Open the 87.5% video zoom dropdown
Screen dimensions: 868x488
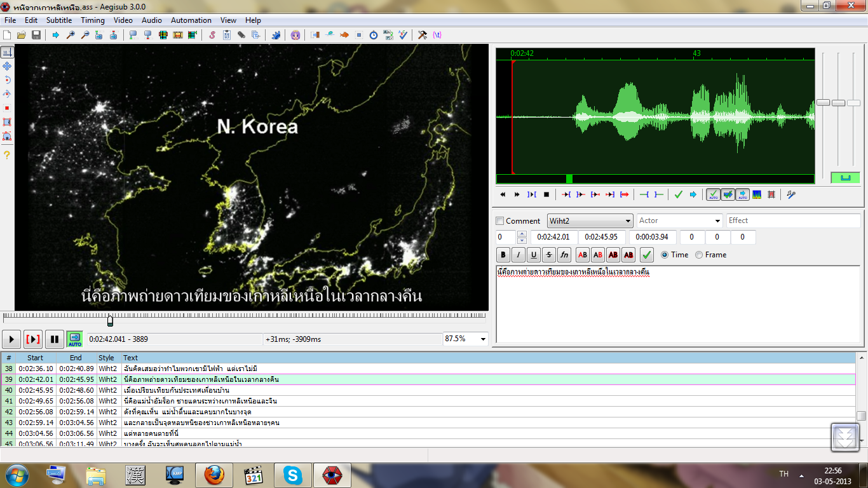click(482, 339)
